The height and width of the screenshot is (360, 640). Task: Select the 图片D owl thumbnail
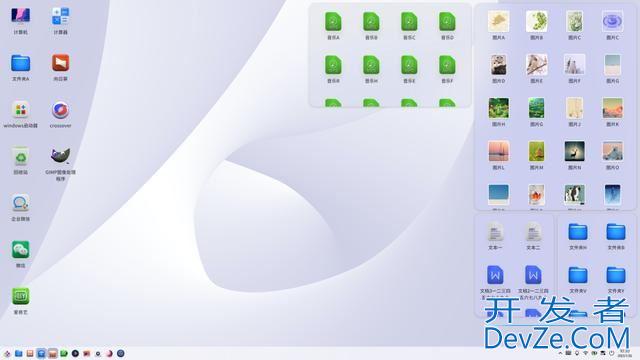(x=498, y=65)
